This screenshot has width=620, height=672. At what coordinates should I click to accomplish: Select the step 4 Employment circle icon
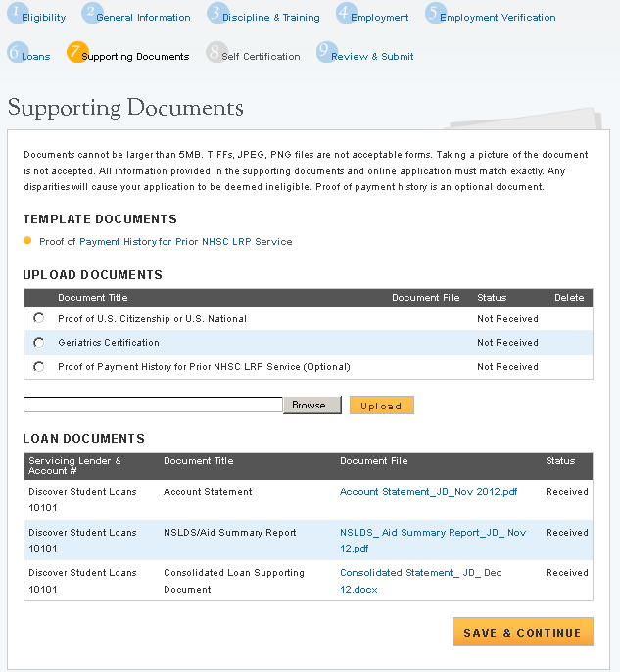tap(347, 13)
